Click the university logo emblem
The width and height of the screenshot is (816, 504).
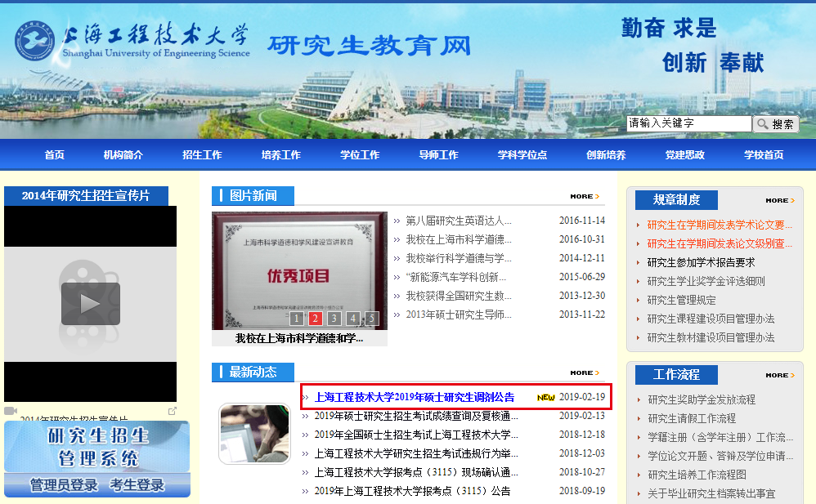tap(34, 41)
